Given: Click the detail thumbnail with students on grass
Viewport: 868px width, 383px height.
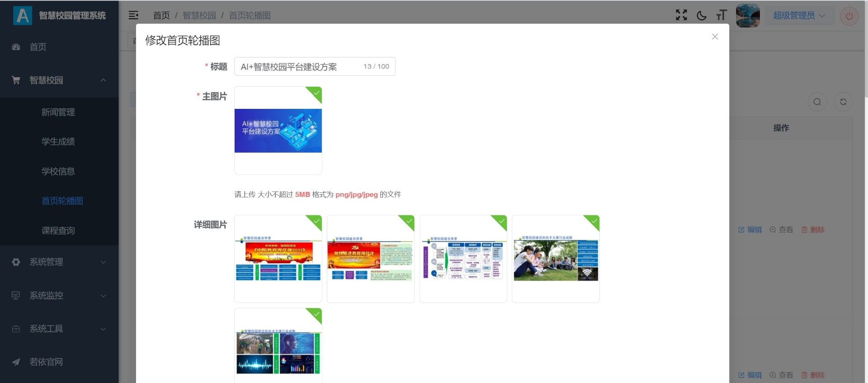Looking at the screenshot, I should coord(556,259).
